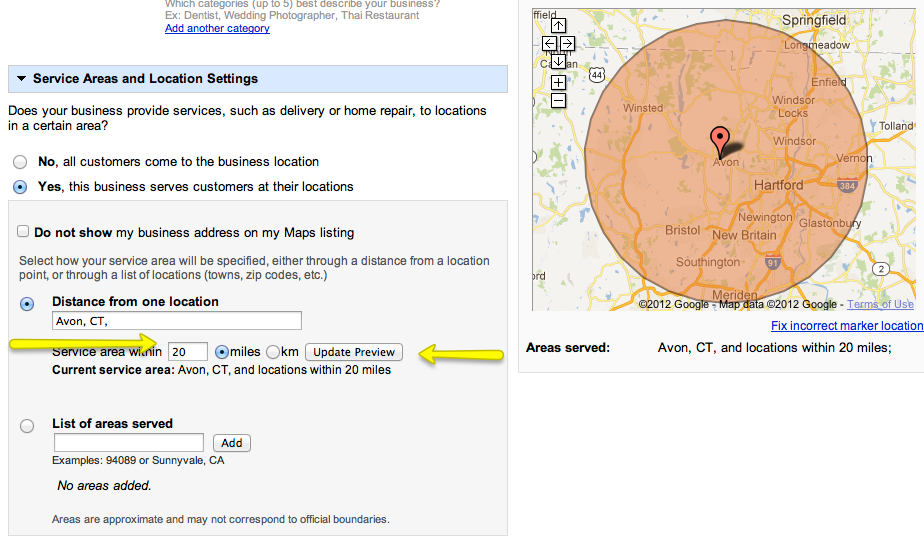Select the km unit option

pos(272,352)
